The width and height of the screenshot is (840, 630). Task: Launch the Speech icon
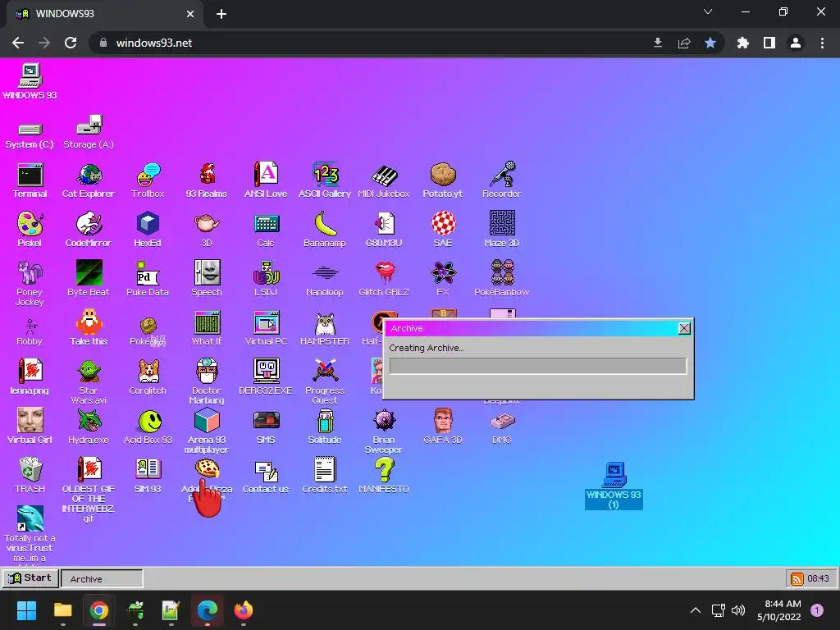(207, 279)
